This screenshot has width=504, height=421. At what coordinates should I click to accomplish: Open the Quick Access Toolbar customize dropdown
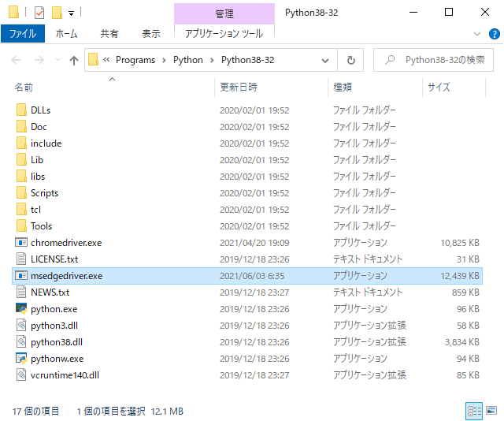coord(72,13)
